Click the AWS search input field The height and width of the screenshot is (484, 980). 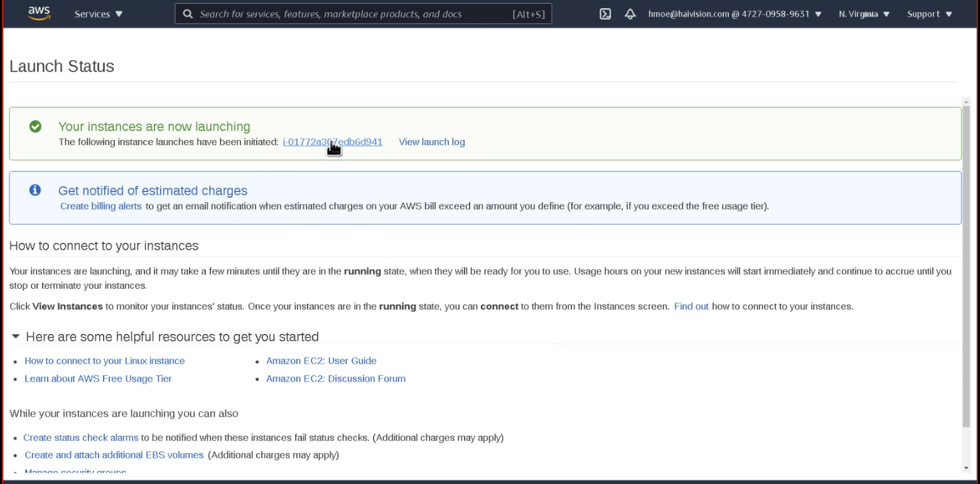[352, 14]
